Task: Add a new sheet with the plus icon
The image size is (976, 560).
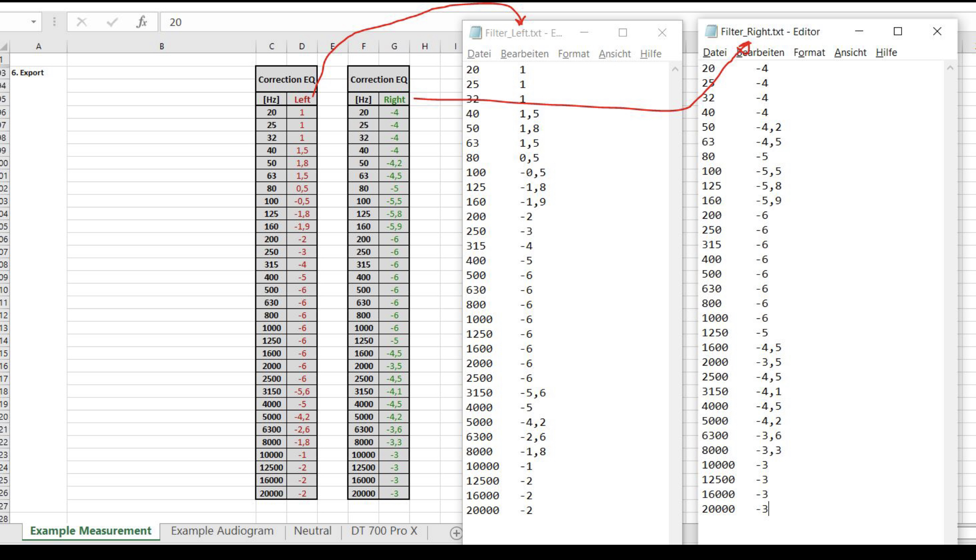Action: point(456,533)
